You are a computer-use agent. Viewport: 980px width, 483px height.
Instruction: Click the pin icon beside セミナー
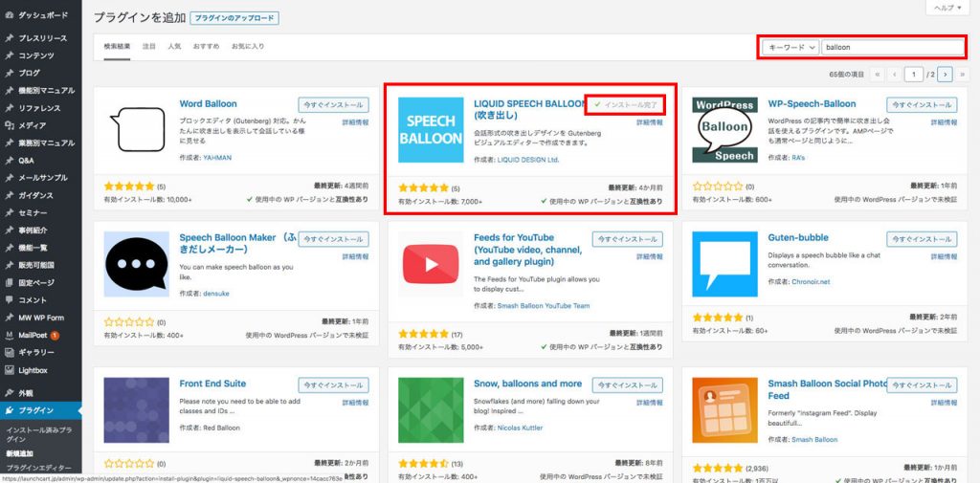pos(9,213)
